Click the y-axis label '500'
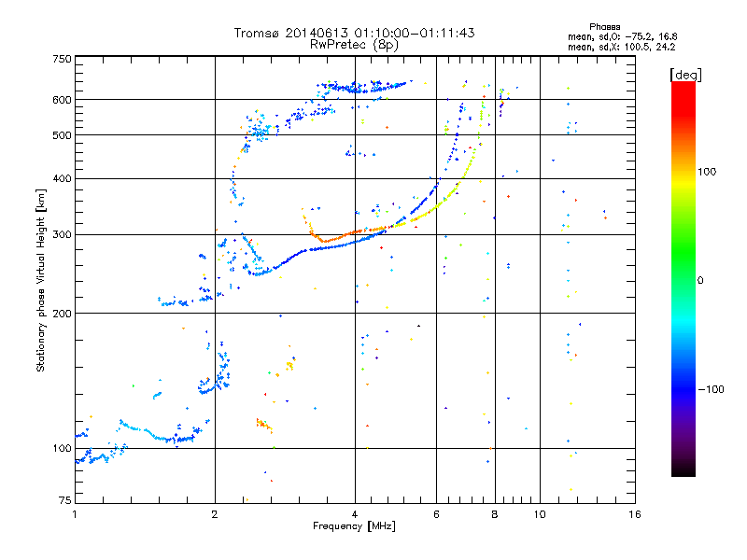Screen dimensions: 747x560 click(x=62, y=135)
